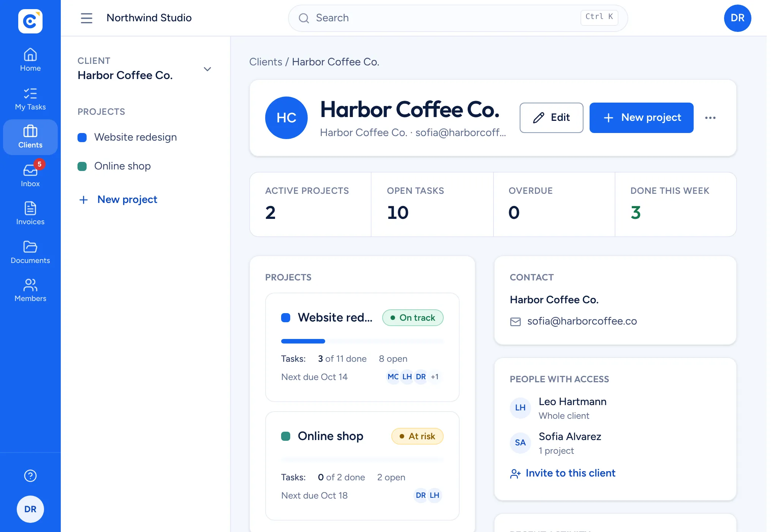Image resolution: width=778 pixels, height=532 pixels.
Task: Click the Clients breadcrumb link
Action: pyautogui.click(x=266, y=62)
